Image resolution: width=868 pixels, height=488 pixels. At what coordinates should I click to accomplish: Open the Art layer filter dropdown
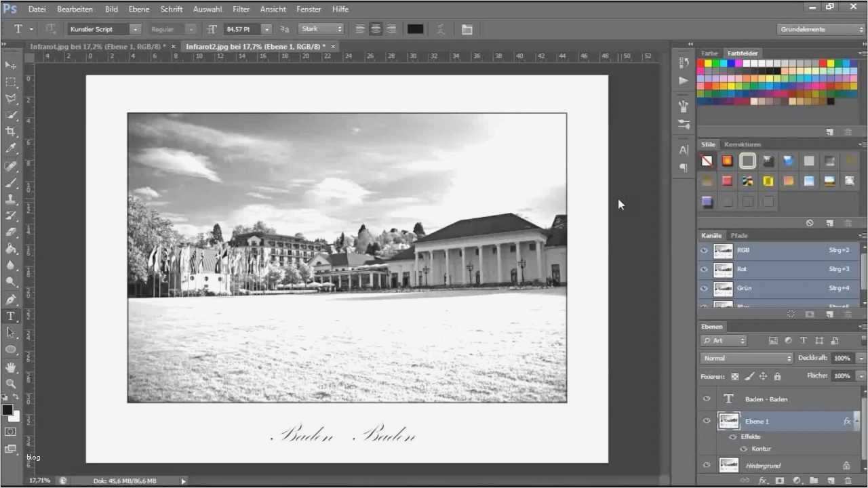pos(724,341)
